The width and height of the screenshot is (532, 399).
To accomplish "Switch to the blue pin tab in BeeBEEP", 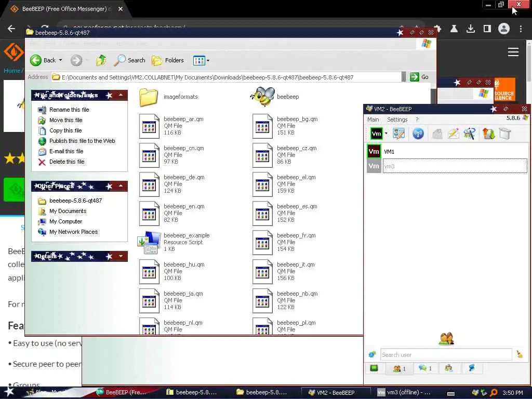I will click(472, 368).
